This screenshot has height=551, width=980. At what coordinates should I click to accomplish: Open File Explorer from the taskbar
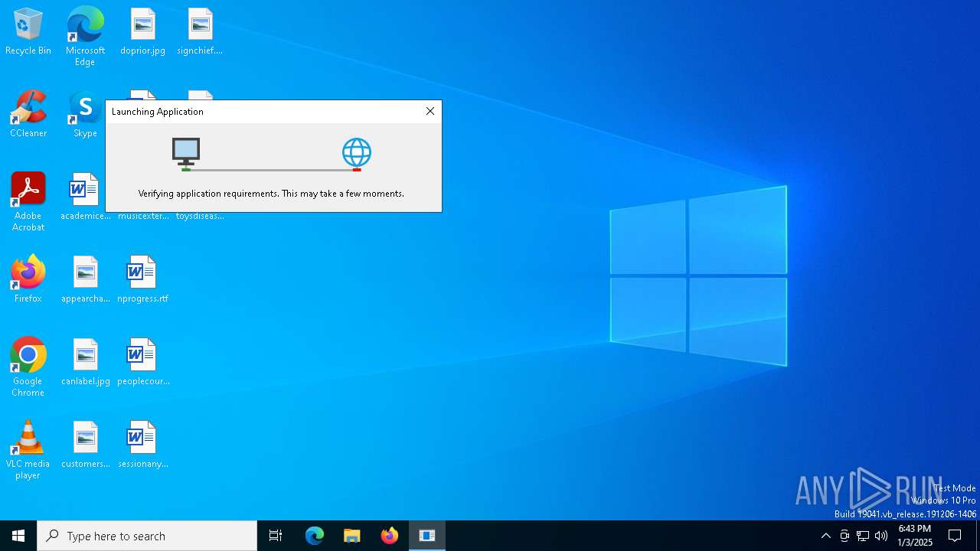[352, 536]
